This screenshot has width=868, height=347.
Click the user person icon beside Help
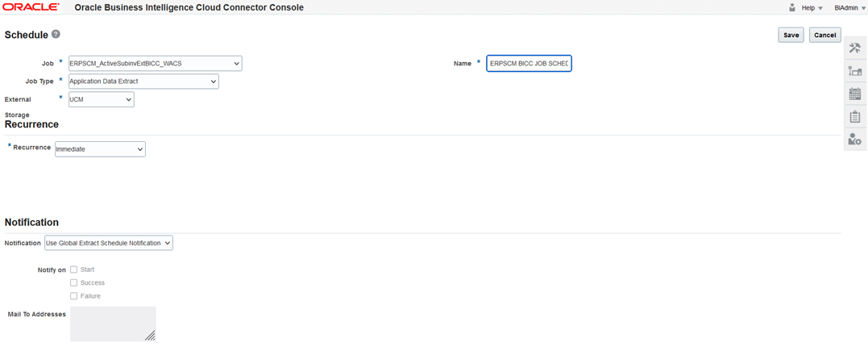coord(792,8)
